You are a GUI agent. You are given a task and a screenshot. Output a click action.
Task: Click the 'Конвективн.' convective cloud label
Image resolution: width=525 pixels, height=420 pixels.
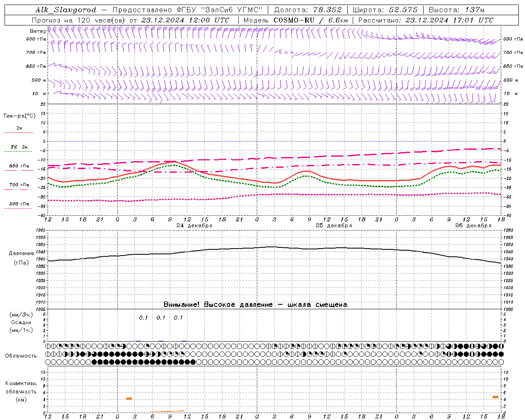click(x=21, y=383)
